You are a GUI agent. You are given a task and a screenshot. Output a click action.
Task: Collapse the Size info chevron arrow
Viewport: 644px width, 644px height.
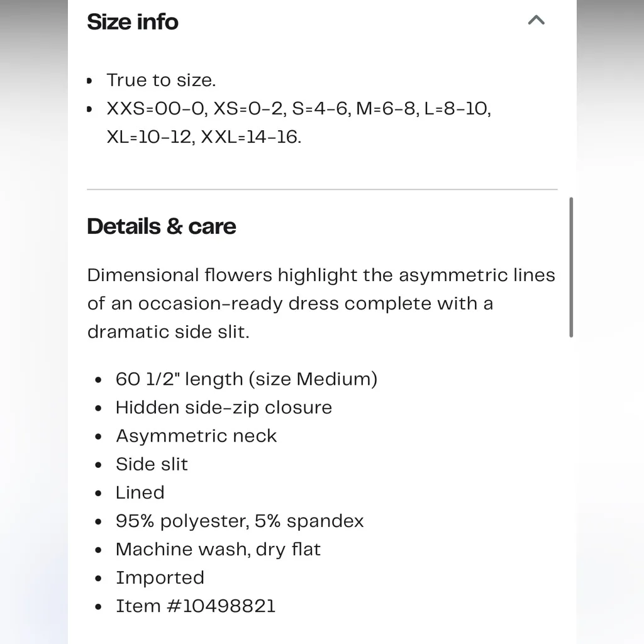536,21
